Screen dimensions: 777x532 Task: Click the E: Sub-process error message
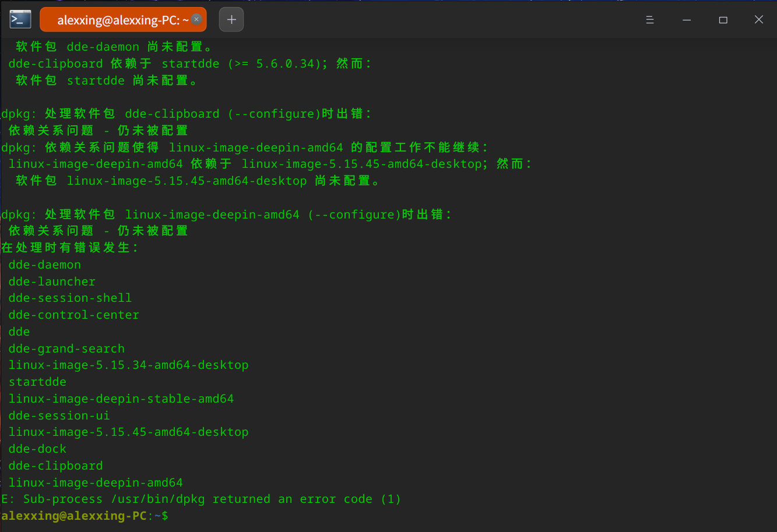coord(201,499)
